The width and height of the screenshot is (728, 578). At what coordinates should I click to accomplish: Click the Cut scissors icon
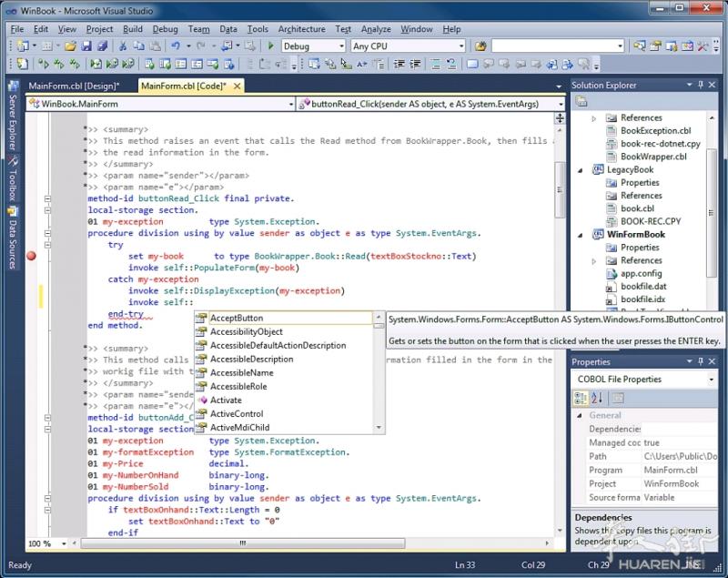click(x=123, y=46)
